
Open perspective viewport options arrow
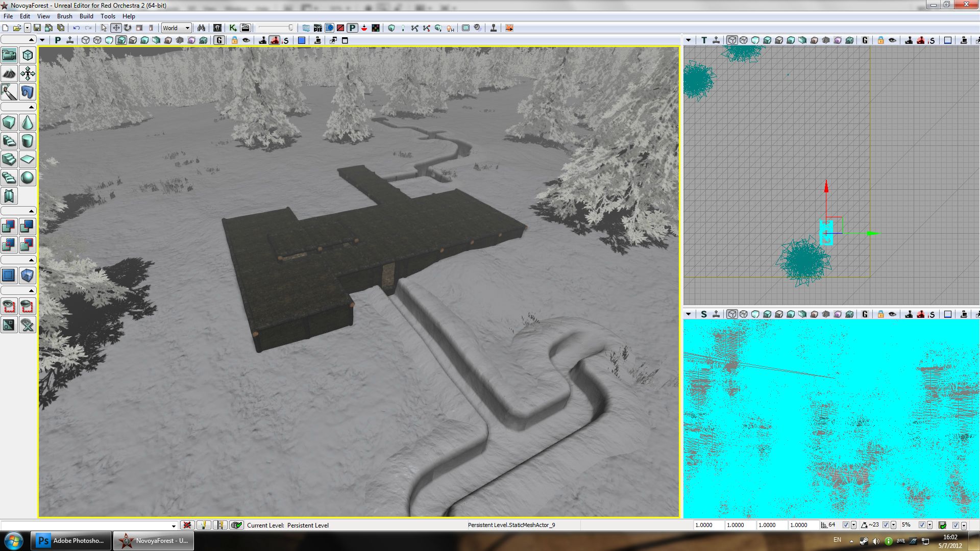pos(42,40)
